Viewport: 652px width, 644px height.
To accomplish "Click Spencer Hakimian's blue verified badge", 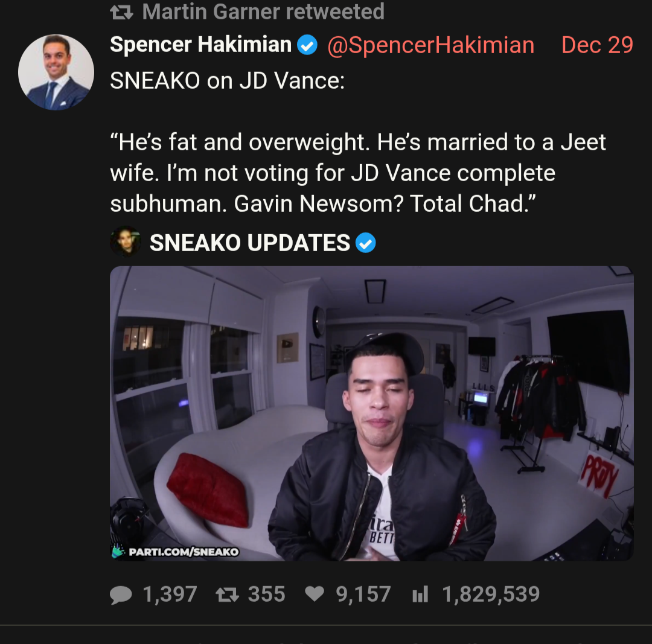I will [x=308, y=45].
